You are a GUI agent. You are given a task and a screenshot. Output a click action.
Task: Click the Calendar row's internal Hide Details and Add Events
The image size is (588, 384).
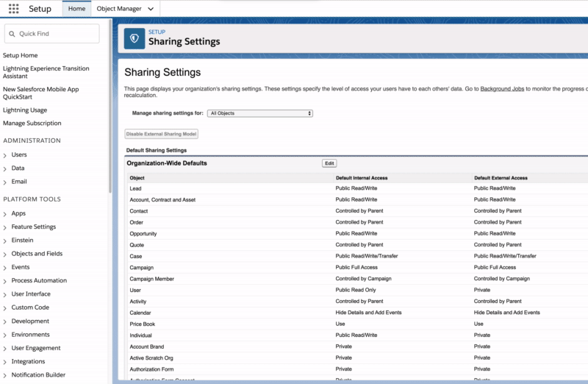[x=368, y=313]
